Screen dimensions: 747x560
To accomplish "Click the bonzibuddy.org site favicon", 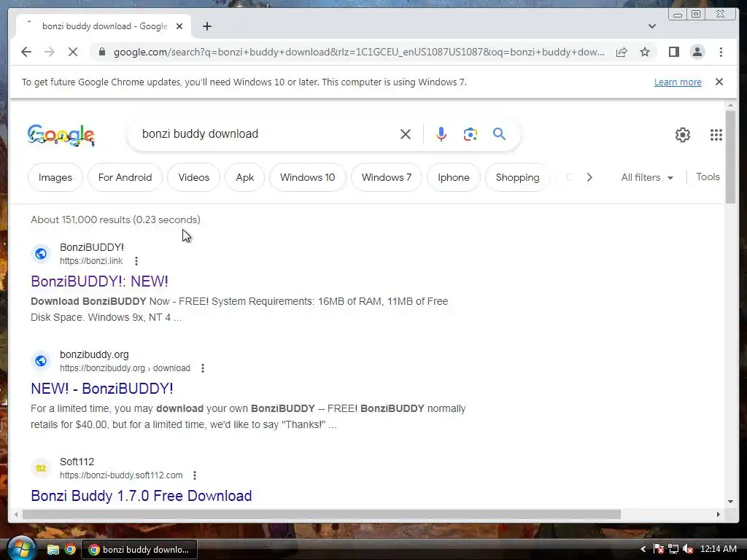I will click(x=41, y=361).
